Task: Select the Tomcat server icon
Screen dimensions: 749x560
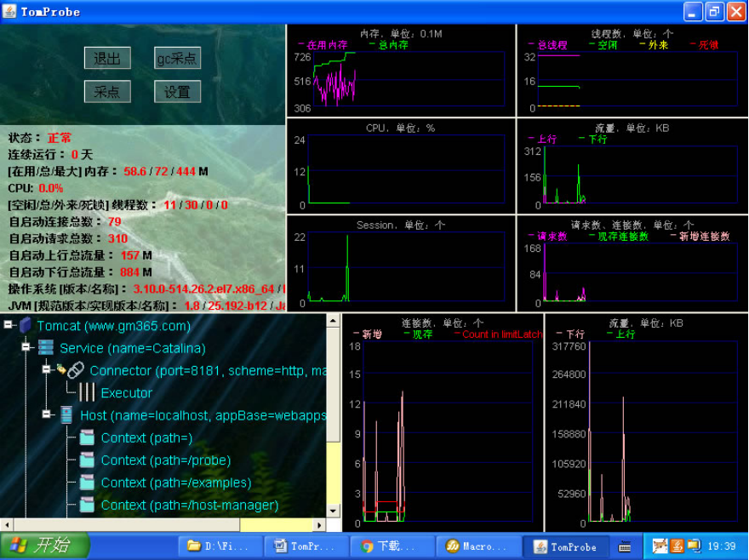Action: (26, 325)
